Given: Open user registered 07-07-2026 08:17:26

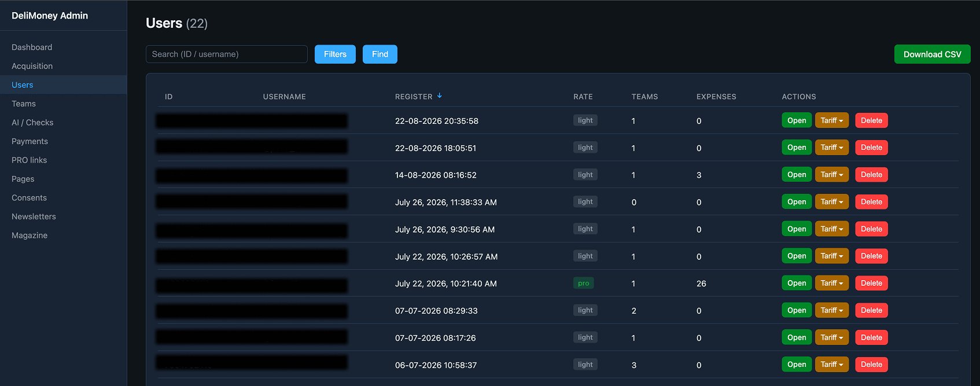Looking at the screenshot, I should 797,337.
